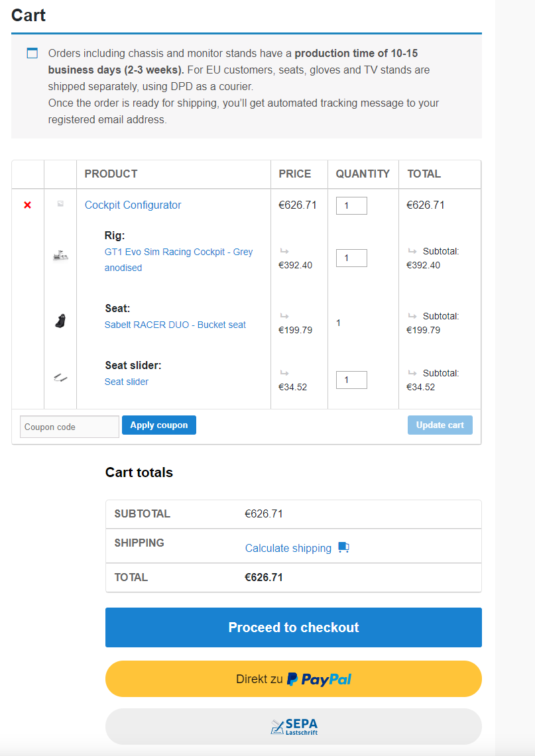Open the Cockpit Configurator product link
This screenshot has height=756, width=535.
pyautogui.click(x=133, y=205)
